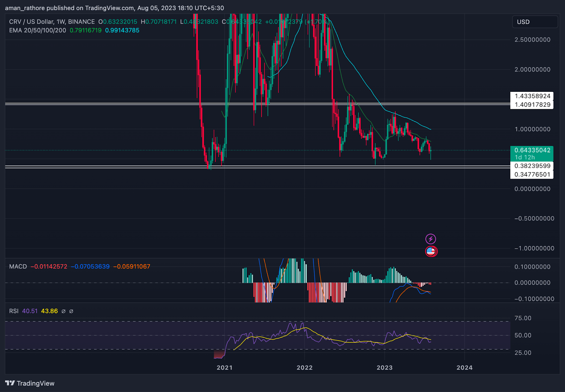Click the current price label 0.64335042

point(532,150)
